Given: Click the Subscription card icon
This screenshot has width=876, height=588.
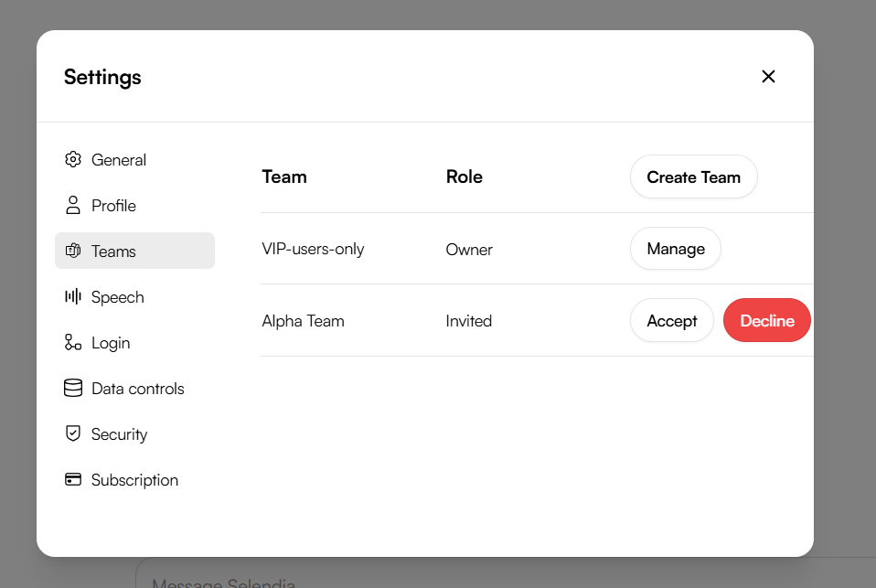Looking at the screenshot, I should tap(73, 479).
